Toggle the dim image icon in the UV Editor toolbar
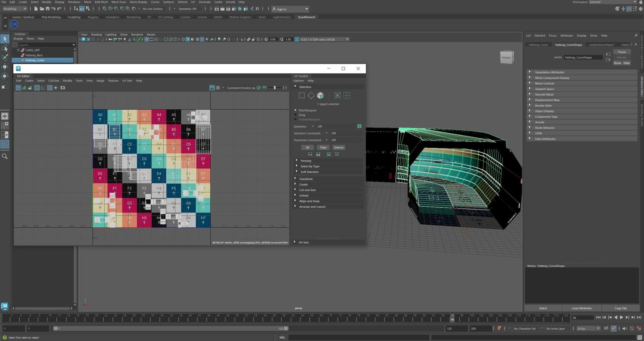Viewport: 644px width, 341px height. click(x=264, y=88)
